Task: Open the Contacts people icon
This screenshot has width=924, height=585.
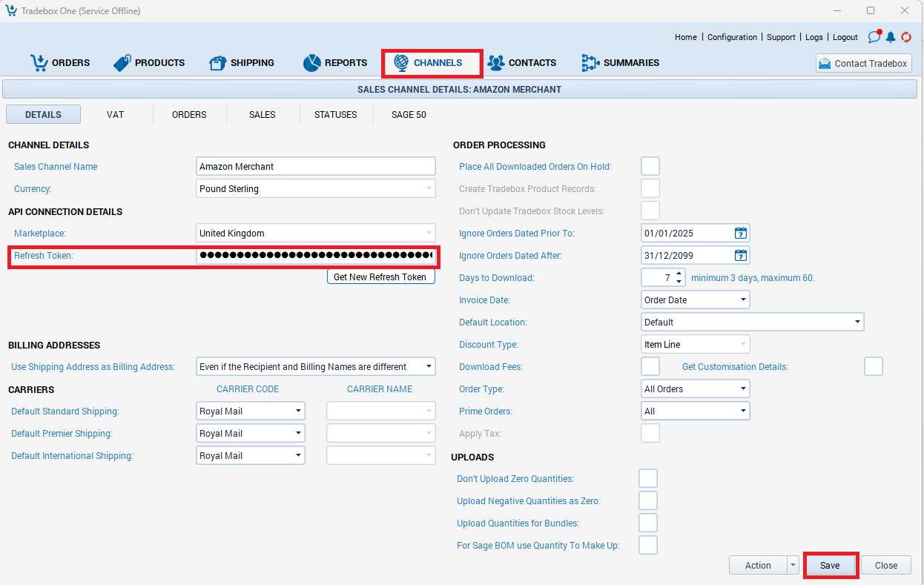Action: (495, 63)
